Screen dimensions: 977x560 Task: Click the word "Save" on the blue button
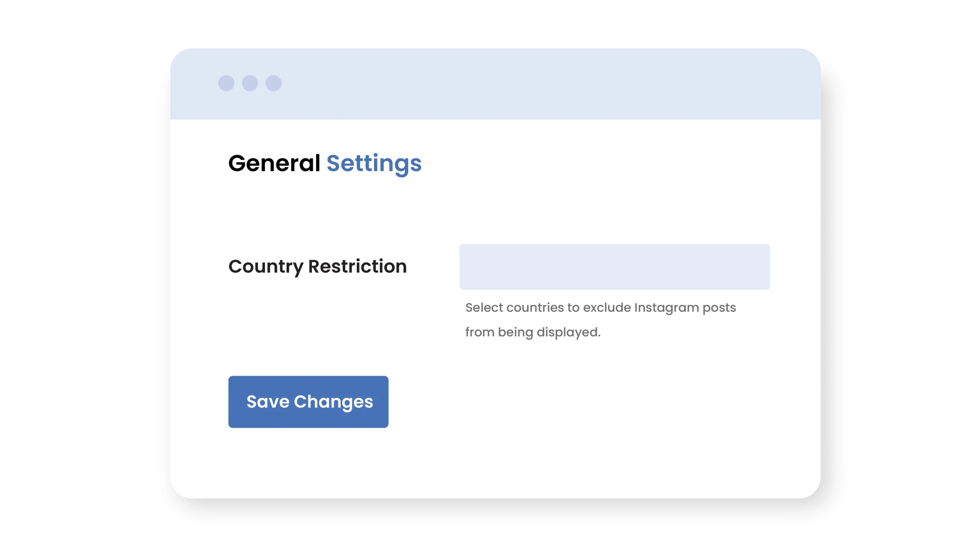[x=268, y=401]
